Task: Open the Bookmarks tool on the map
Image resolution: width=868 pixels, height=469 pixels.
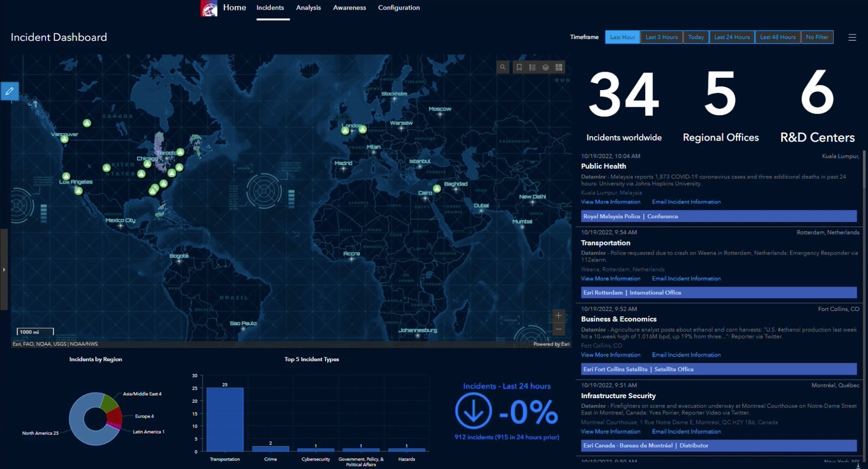Action: [519, 67]
